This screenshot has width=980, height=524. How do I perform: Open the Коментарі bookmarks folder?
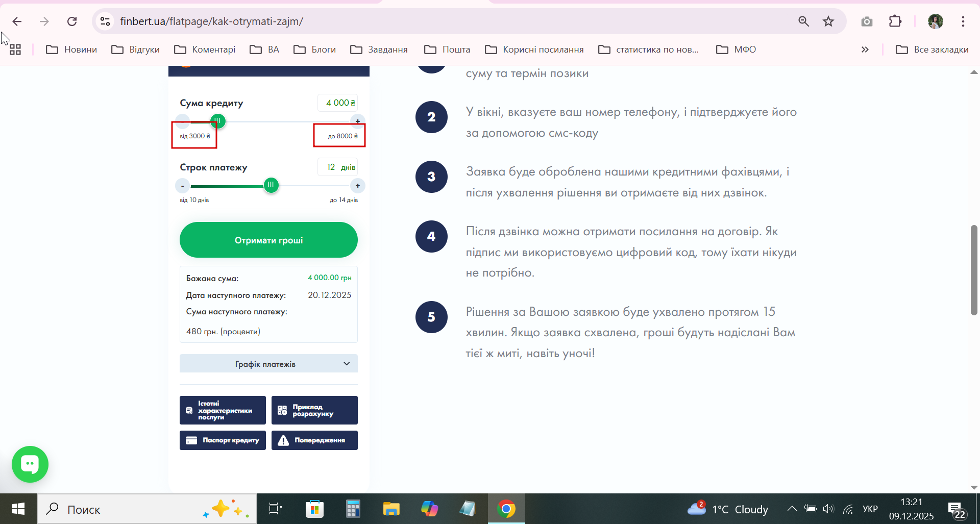(205, 49)
